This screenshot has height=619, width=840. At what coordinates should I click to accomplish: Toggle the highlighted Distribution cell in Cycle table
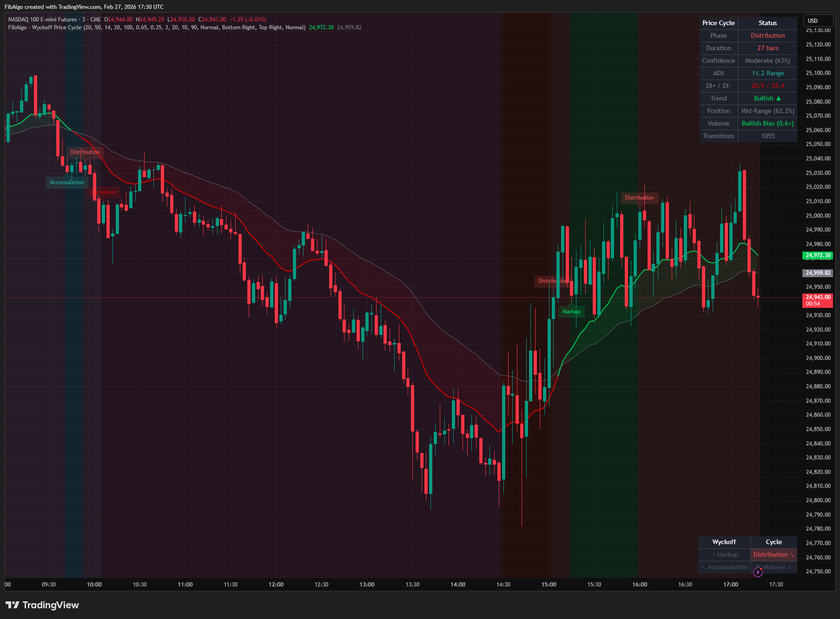click(773, 554)
